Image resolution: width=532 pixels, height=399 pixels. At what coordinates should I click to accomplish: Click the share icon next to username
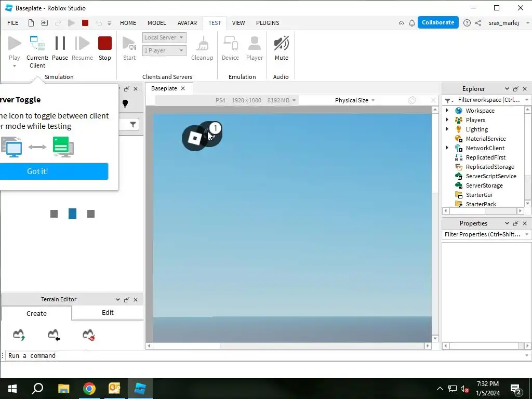coord(478,23)
